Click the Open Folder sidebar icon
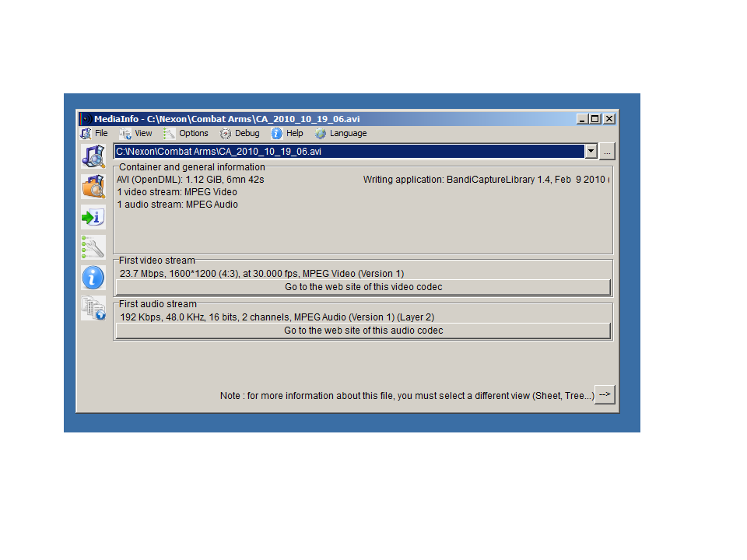Screen dimensions: 747x560 [93, 187]
